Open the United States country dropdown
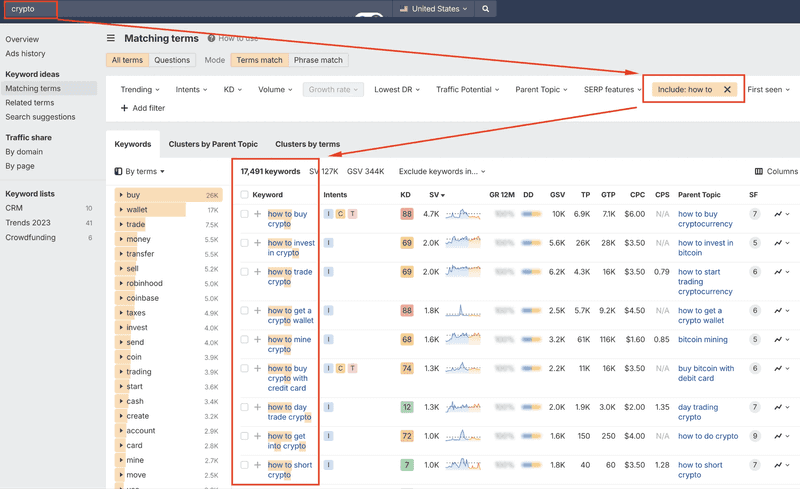The height and width of the screenshot is (489, 800). [433, 9]
